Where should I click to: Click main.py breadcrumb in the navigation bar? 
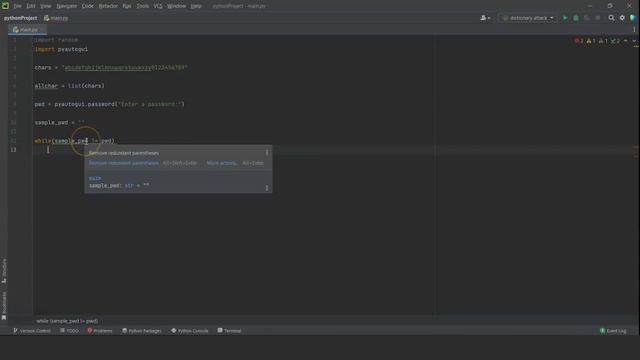(56, 18)
